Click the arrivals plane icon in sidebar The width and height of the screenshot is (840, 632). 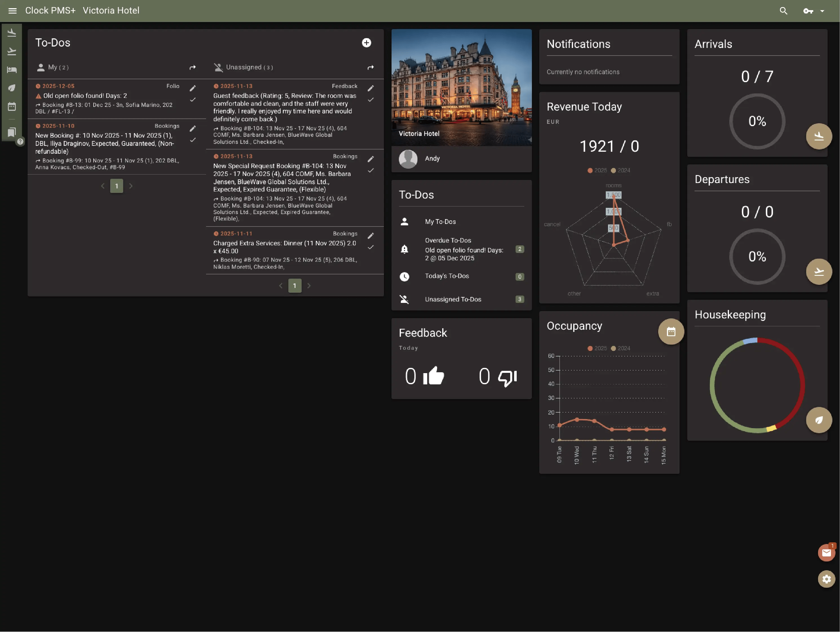[12, 33]
